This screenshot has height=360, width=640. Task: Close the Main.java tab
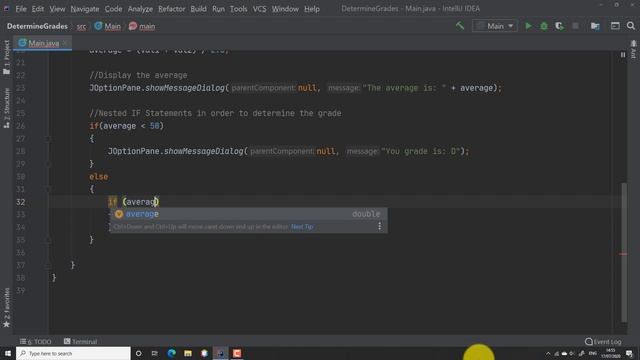(65, 43)
